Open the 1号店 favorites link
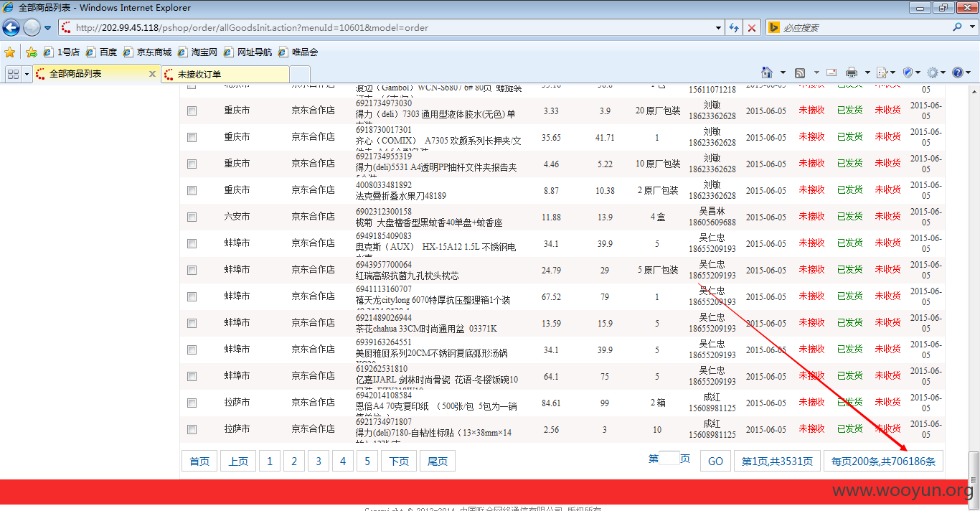Viewport: 980px width, 511px height. coord(62,52)
